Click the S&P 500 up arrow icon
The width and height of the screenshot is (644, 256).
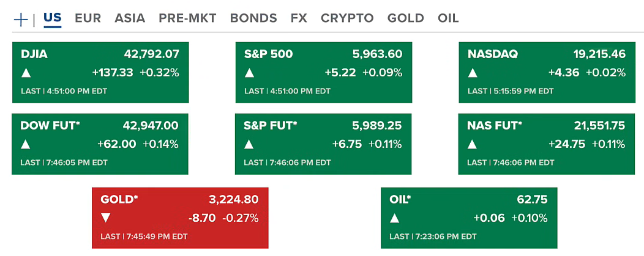[x=250, y=73]
